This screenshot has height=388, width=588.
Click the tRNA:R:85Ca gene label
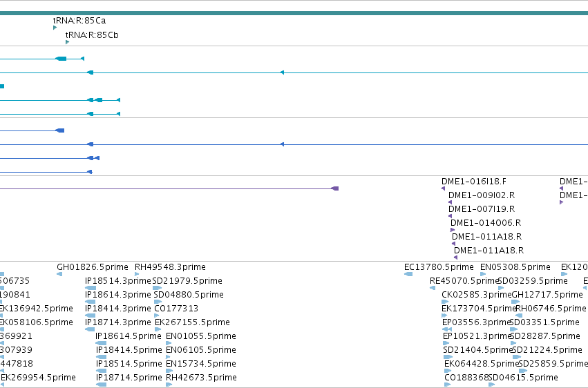click(x=79, y=21)
